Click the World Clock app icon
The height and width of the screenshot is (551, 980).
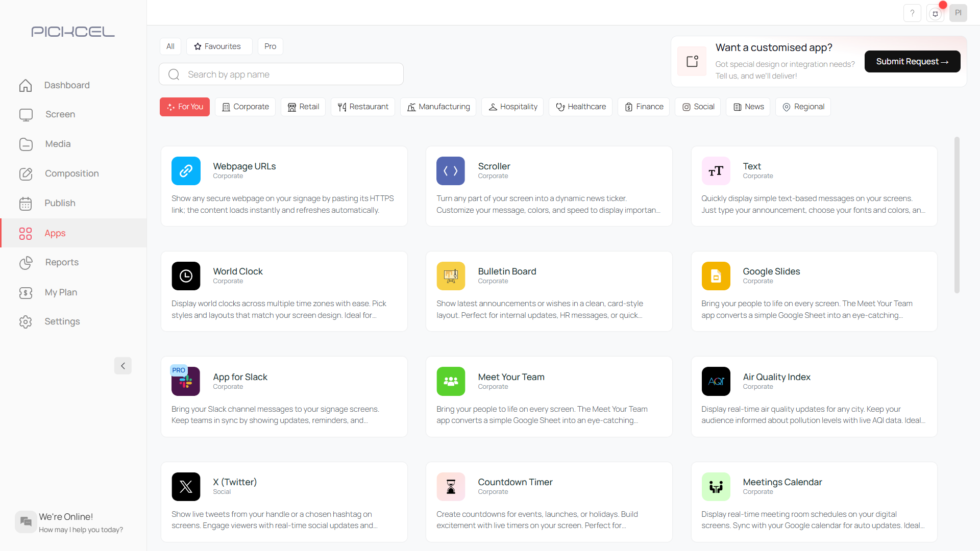point(186,276)
